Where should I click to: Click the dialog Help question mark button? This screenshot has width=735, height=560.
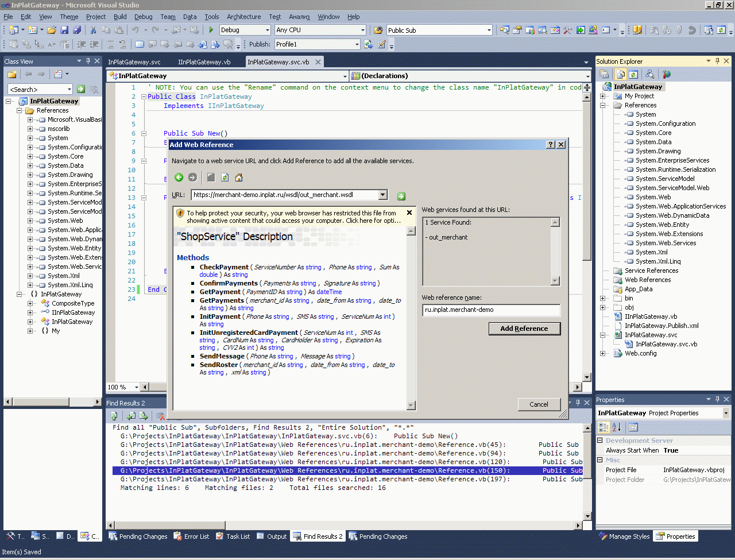(551, 145)
